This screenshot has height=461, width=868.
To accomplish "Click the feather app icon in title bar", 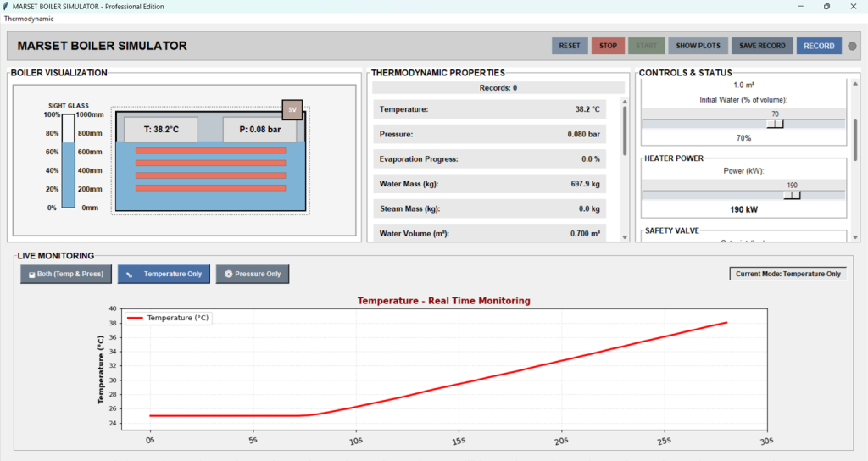I will point(6,7).
